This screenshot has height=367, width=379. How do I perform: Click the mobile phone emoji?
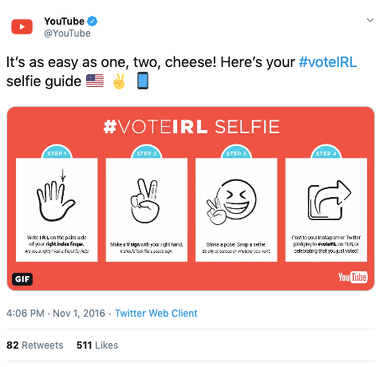point(143,81)
